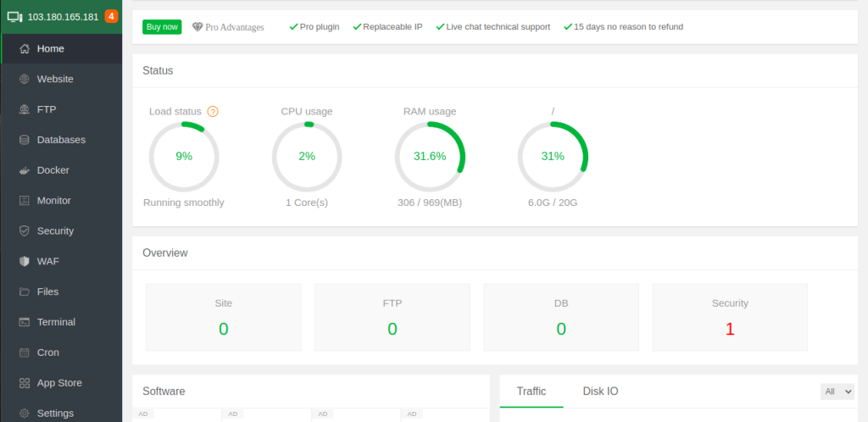Click the Pro Advantages link

coord(228,27)
